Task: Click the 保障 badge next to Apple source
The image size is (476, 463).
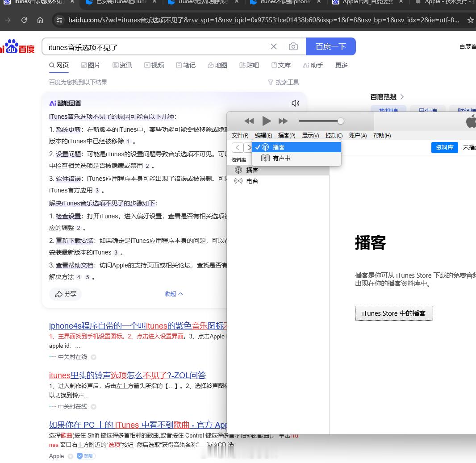Action: tap(86, 456)
